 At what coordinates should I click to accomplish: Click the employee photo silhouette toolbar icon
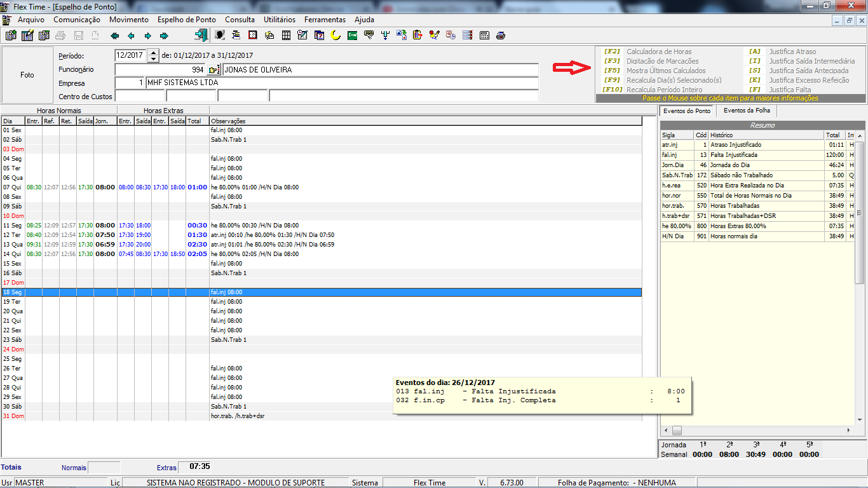click(220, 36)
